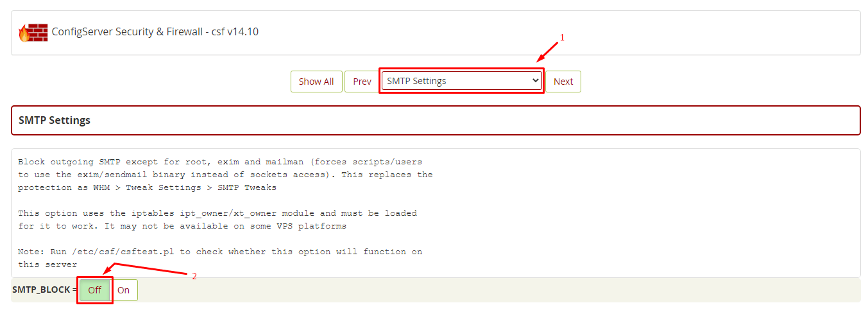Click the red annotation number 1
This screenshot has width=868, height=312.
563,38
